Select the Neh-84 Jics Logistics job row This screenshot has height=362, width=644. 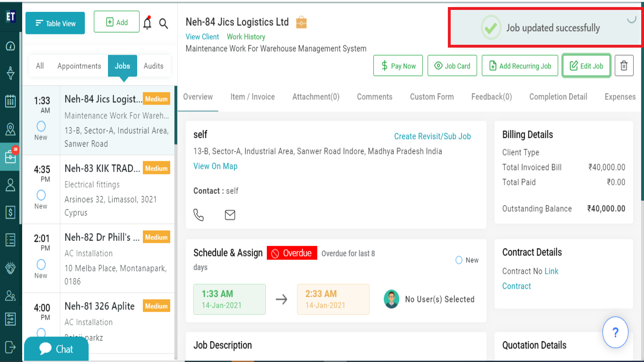(x=98, y=121)
